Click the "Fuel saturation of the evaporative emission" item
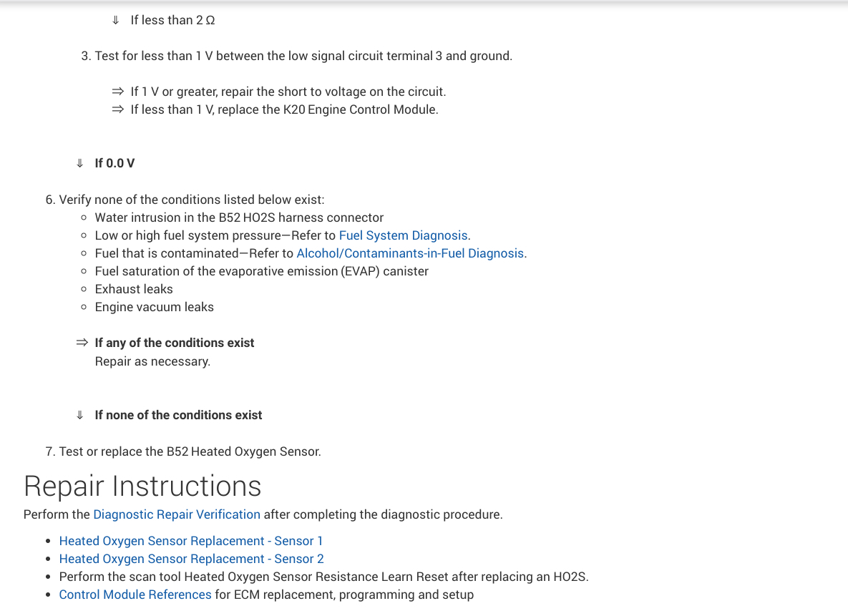The width and height of the screenshot is (848, 616). point(261,271)
